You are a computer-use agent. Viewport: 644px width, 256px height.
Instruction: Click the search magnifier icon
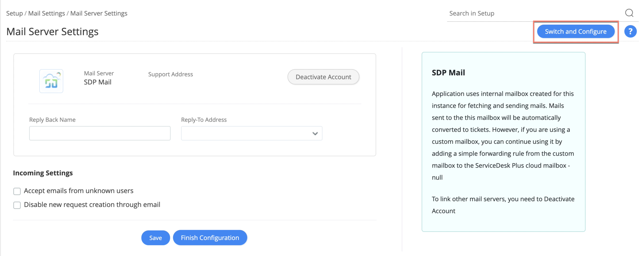point(629,13)
